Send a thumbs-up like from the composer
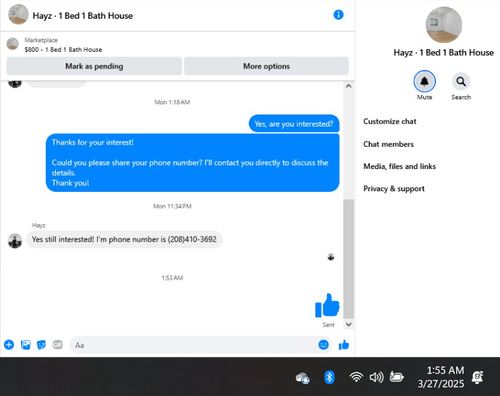500x396 pixels. pos(344,345)
